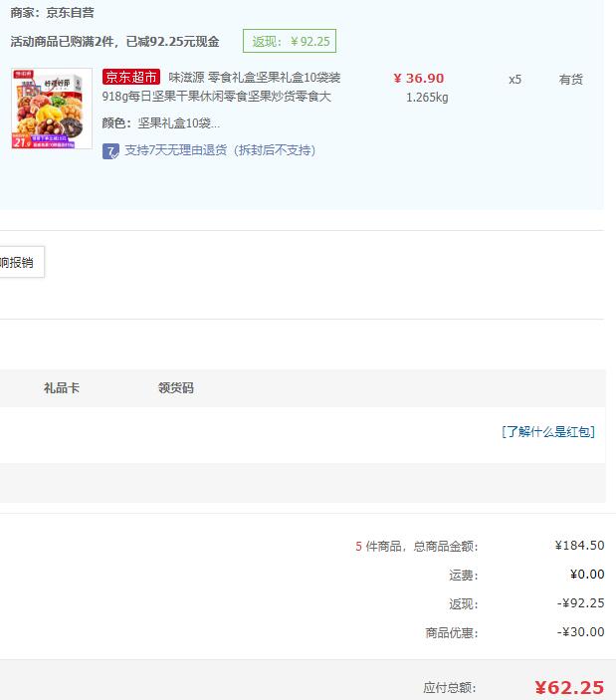The height and width of the screenshot is (700, 616).
Task: Click the 7-day return policy icon
Action: (110, 151)
